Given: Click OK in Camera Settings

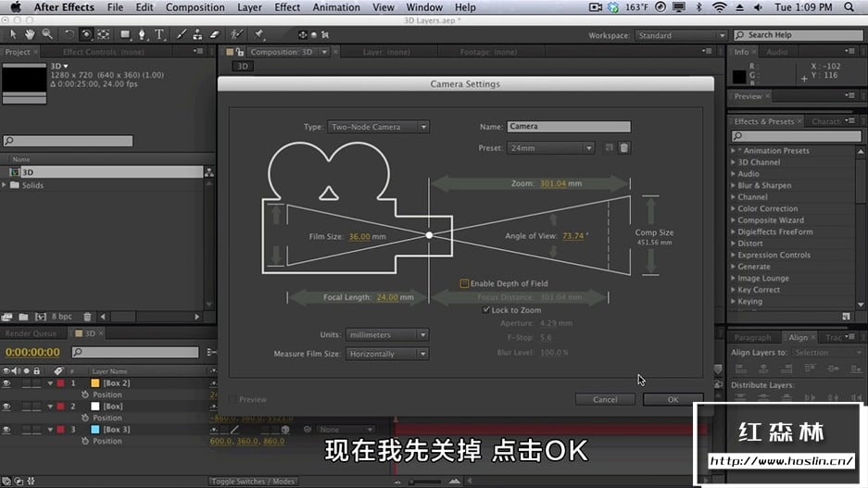Looking at the screenshot, I should tap(673, 399).
